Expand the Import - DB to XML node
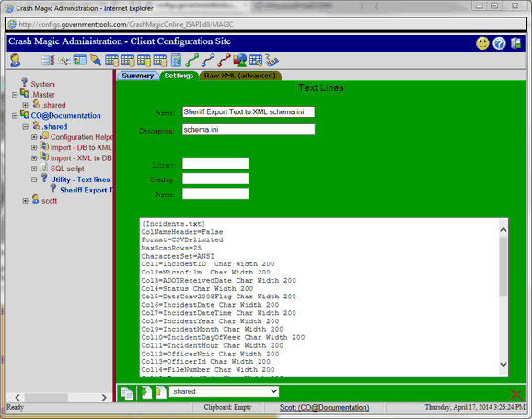532x419 pixels. point(34,147)
